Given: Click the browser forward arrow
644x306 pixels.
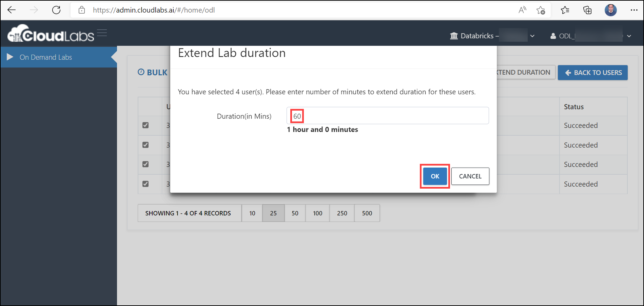Looking at the screenshot, I should pyautogui.click(x=34, y=10).
